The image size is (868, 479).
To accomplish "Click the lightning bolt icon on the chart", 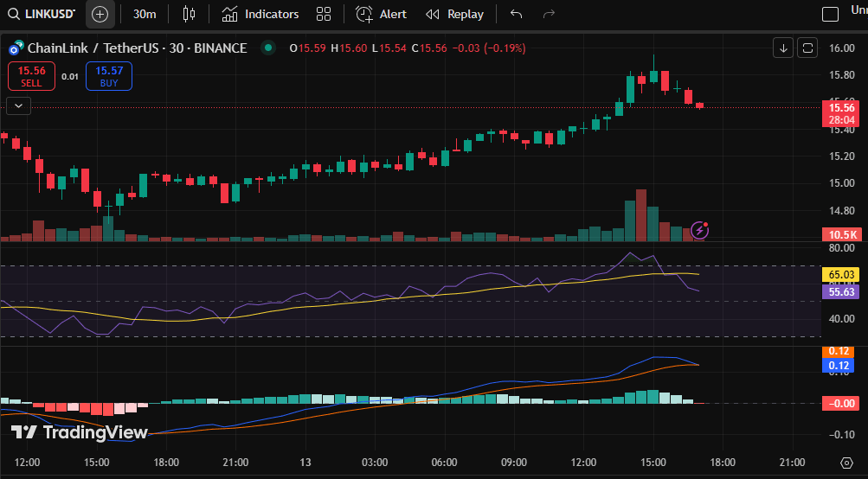I will click(700, 230).
